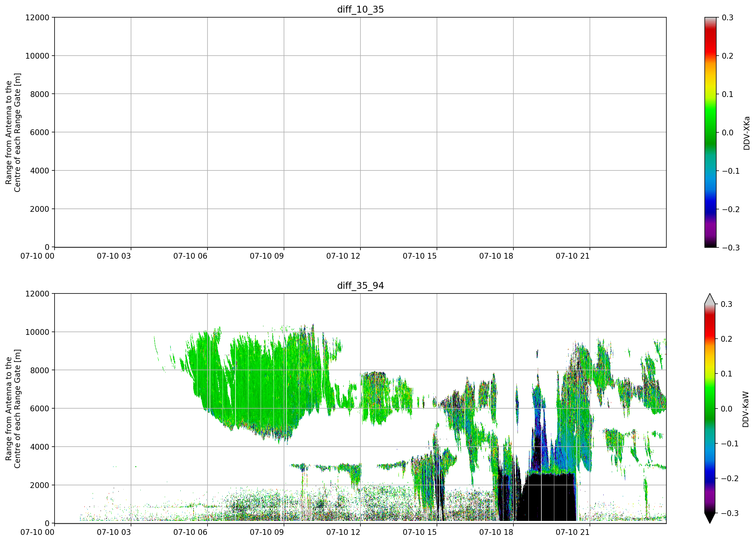Click the 4000 y-tick on the diff_10_35 plot
The width and height of the screenshot is (756, 542).
click(x=40, y=170)
